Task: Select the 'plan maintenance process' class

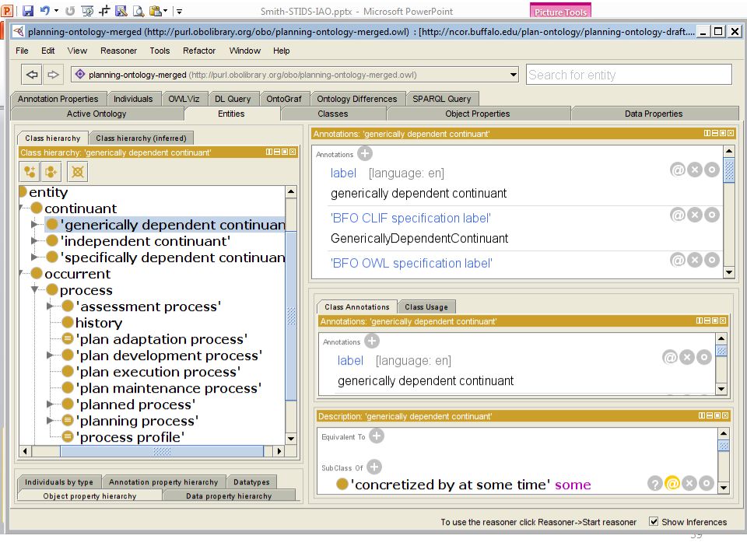Action: [168, 387]
